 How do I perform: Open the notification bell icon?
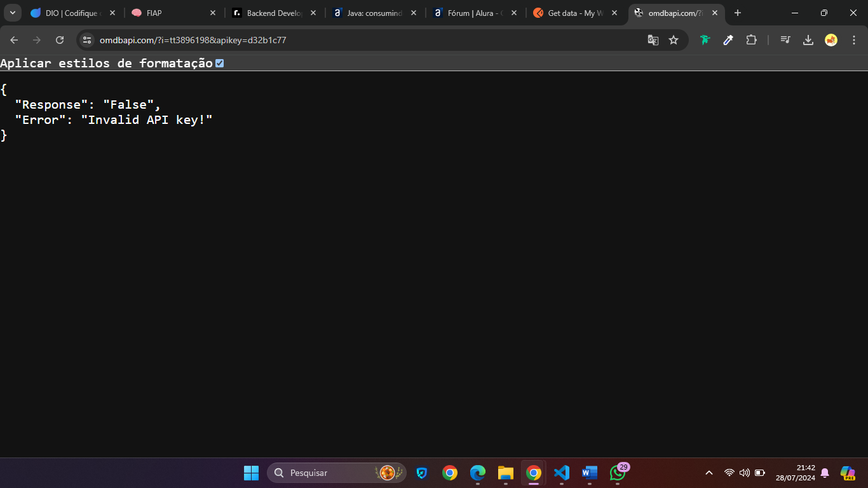click(825, 473)
